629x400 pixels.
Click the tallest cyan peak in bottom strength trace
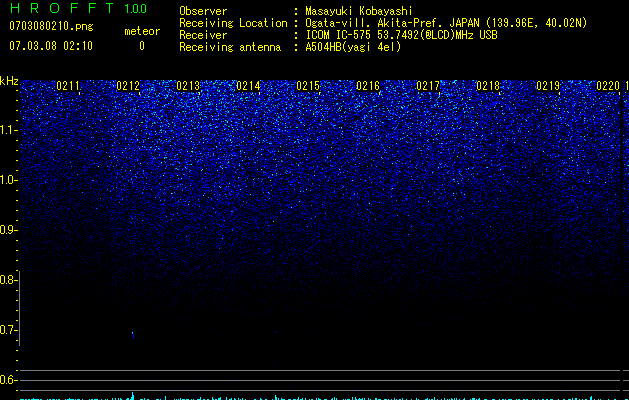[x=133, y=396]
